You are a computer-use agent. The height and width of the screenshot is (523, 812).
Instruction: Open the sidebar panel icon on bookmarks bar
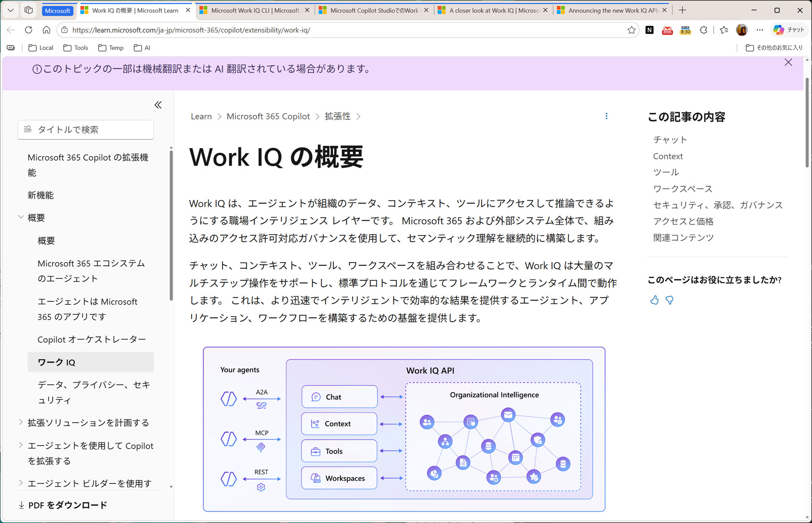[11, 48]
